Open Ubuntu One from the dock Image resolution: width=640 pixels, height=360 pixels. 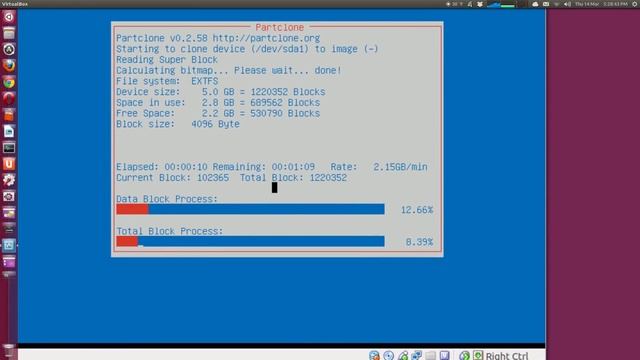click(9, 164)
